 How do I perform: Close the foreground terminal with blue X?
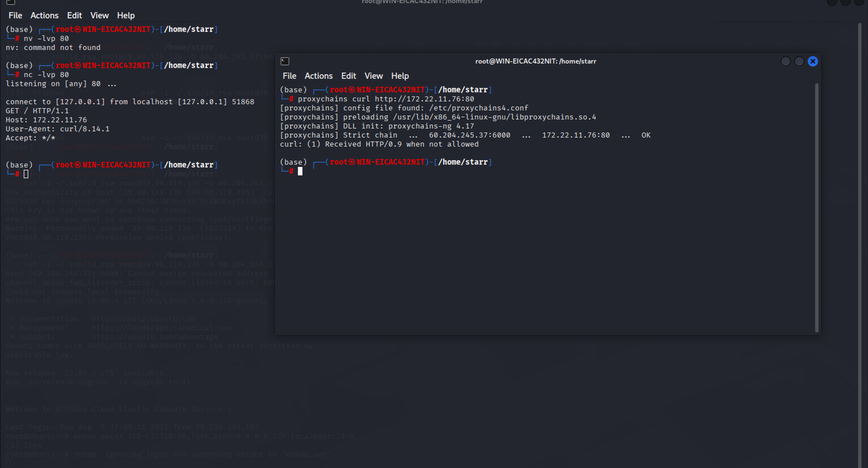coord(813,61)
